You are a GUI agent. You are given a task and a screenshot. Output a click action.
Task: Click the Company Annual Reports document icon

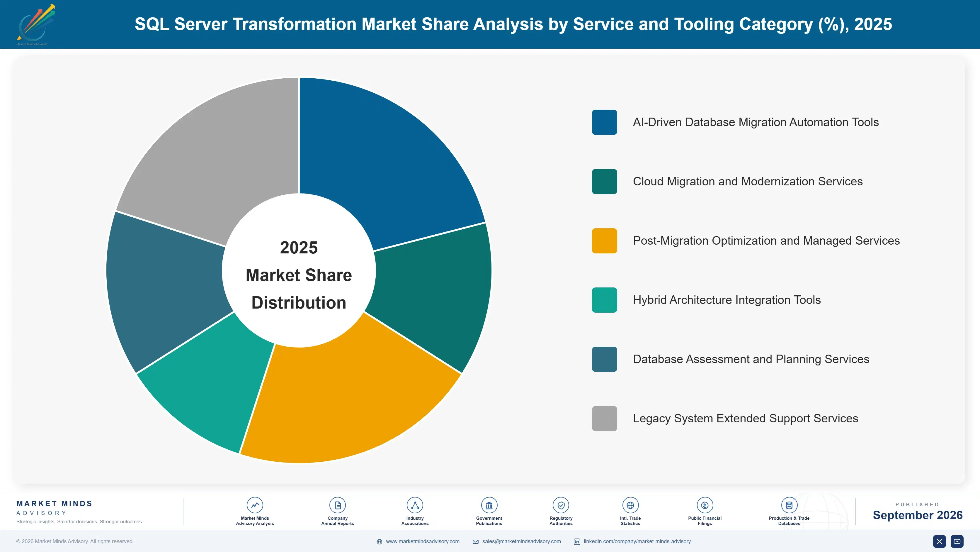[x=337, y=505]
